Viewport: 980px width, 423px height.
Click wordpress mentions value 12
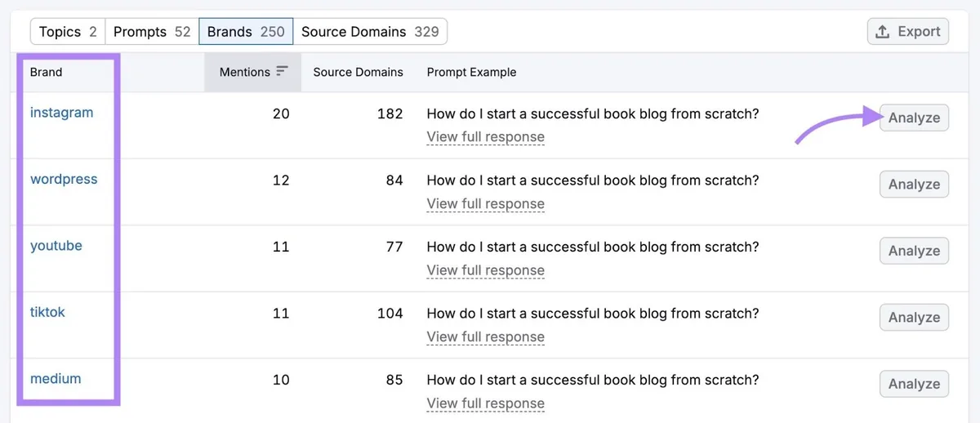click(x=281, y=180)
